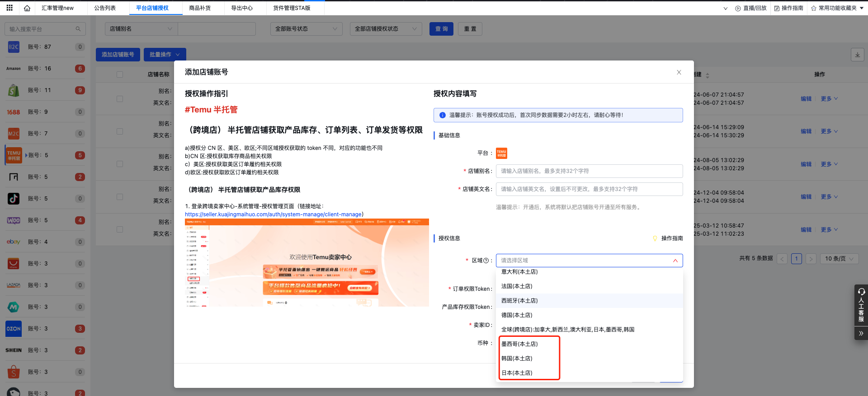The image size is (868, 396).
Task: Click the 添加店铺账号 button
Action: 118,55
